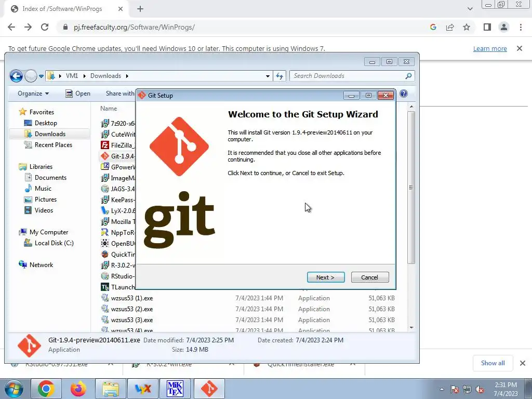Open Chrome three-dot menu
The height and width of the screenshot is (399, 532).
click(521, 27)
